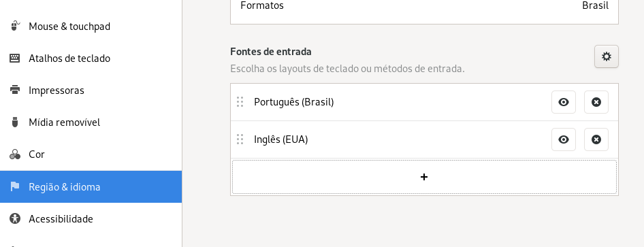Preview the Português (Brasil) keyboard layout with eye icon
The image size is (644, 247).
[x=564, y=102]
